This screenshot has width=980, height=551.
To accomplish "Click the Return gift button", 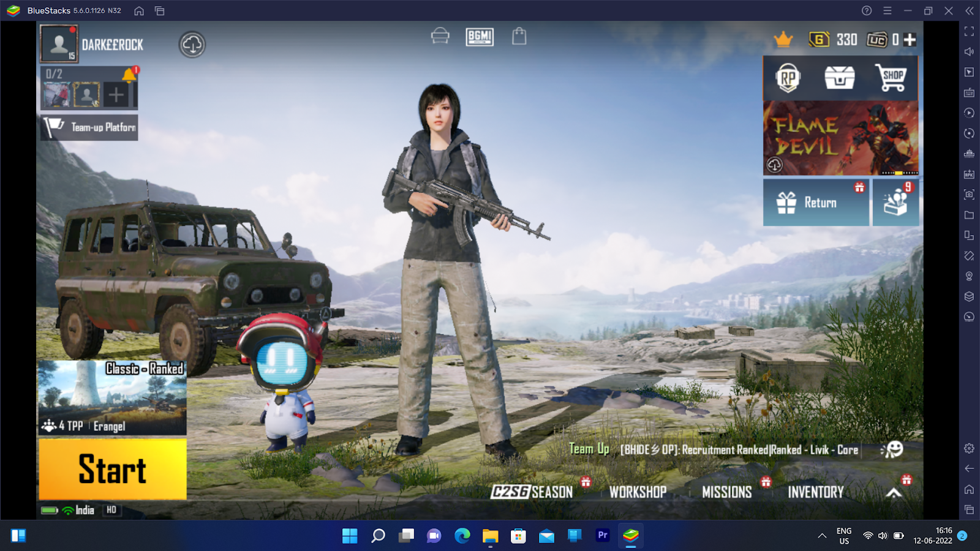I will click(816, 203).
